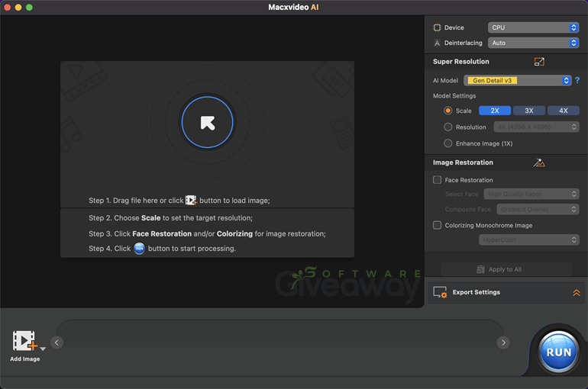Click the yellow minimize window button
This screenshot has height=389, width=588.
tap(18, 8)
